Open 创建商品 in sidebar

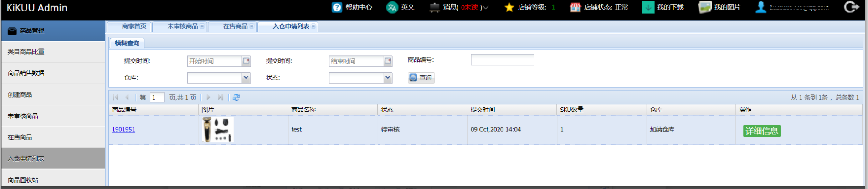53,94
